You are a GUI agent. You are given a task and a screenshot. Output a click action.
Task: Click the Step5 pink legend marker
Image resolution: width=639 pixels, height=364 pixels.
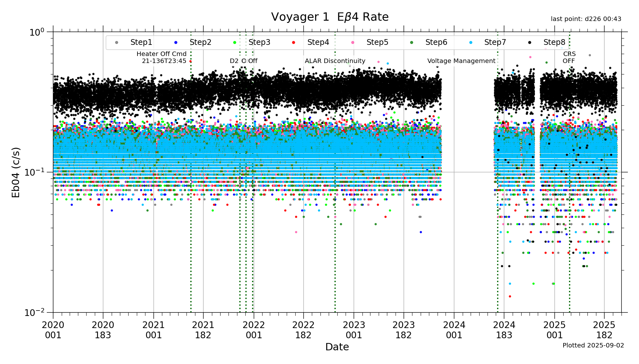[353, 43]
